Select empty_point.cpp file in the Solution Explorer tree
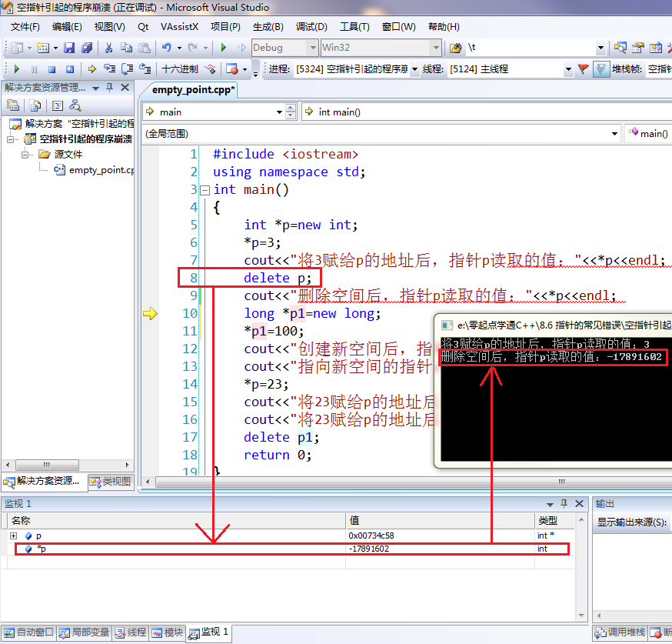672x644 pixels. tap(95, 170)
